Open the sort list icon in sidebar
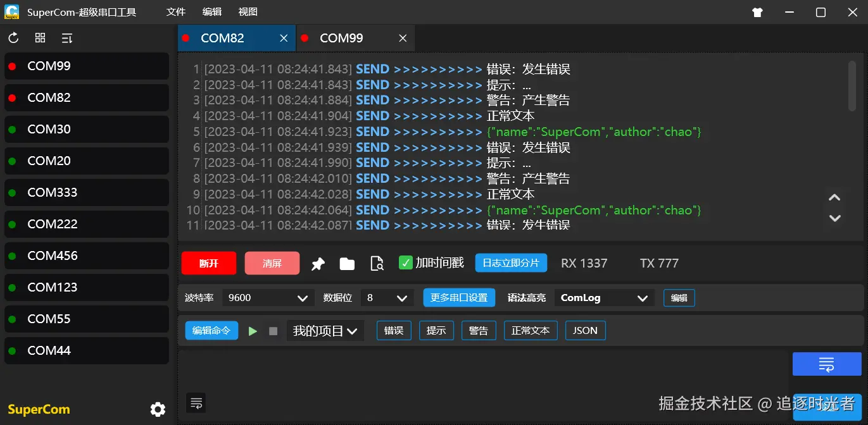The width and height of the screenshot is (868, 425). 67,38
